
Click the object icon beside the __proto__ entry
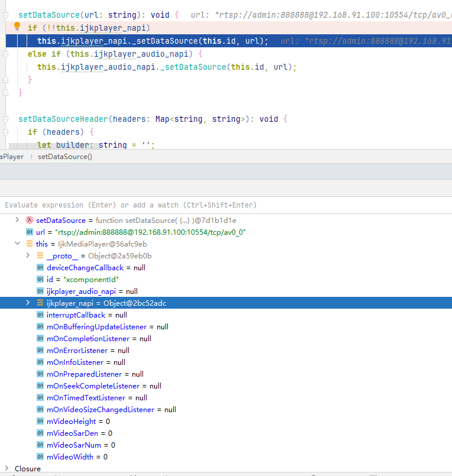[x=40, y=255]
